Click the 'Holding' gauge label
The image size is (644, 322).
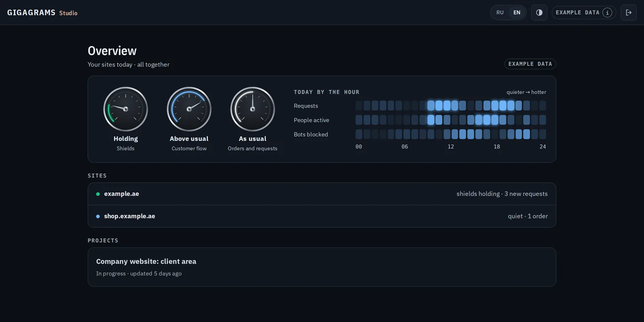click(x=126, y=138)
